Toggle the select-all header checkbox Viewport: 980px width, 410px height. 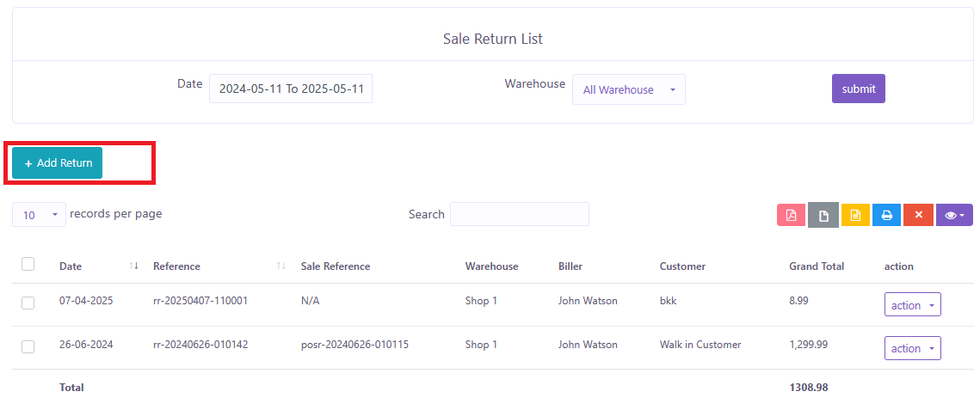[x=28, y=265]
